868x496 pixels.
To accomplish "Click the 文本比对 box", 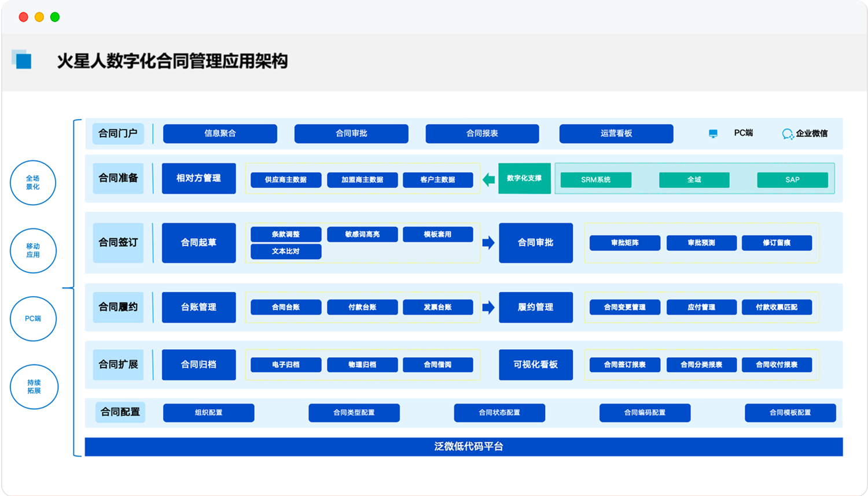I will click(286, 251).
